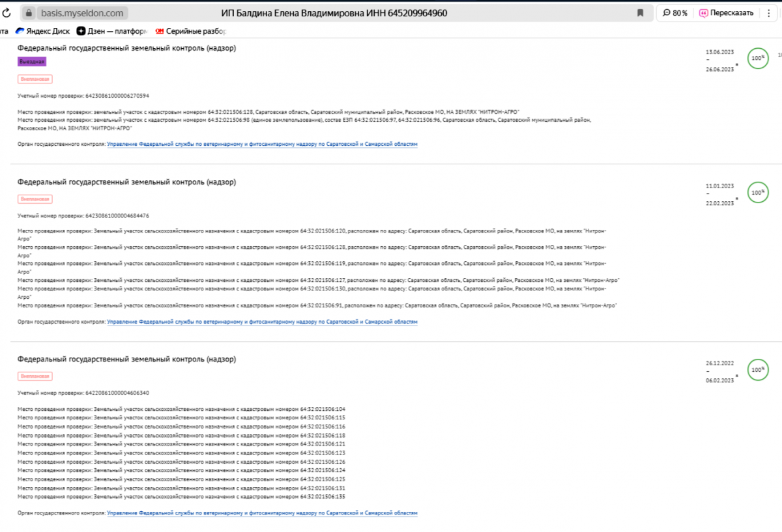This screenshot has height=532, width=782.
Task: Click the basis.myseldon.com address field
Action: click(81, 13)
